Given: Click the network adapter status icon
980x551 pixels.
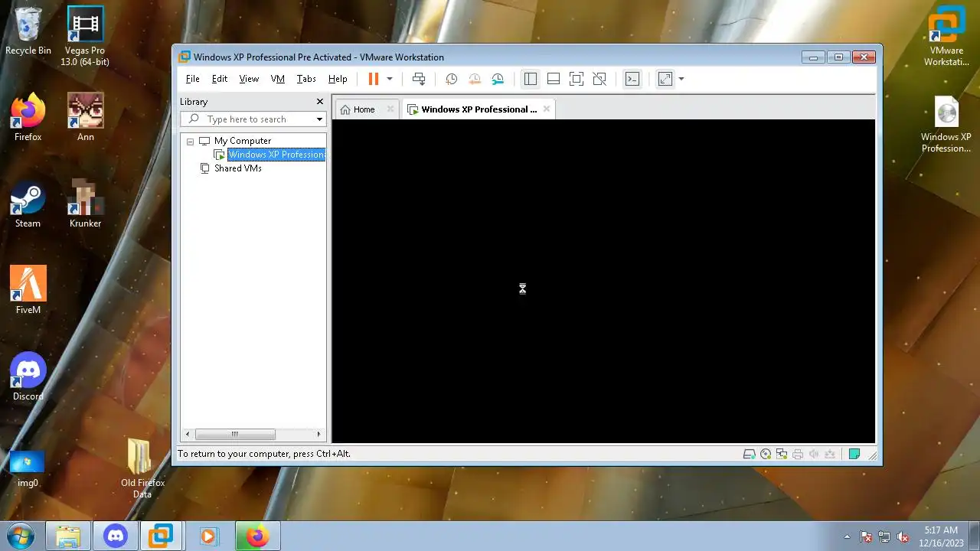Looking at the screenshot, I should click(782, 455).
